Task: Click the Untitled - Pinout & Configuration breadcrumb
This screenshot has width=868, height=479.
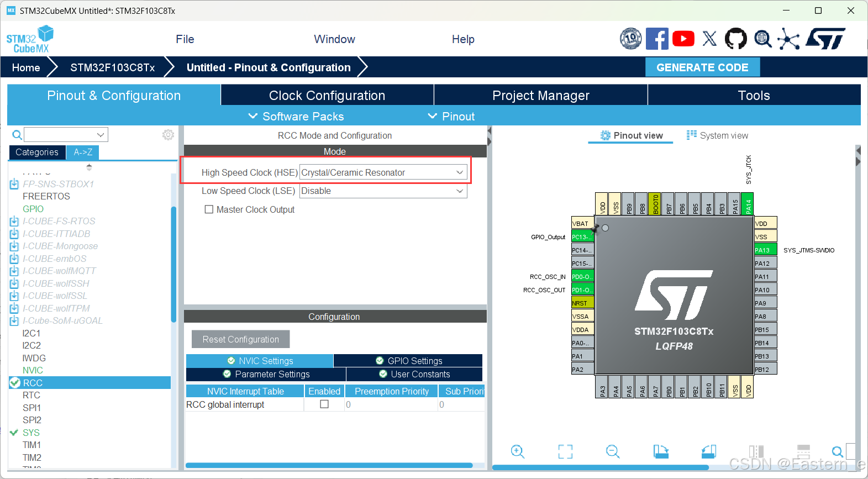Action: (x=269, y=67)
